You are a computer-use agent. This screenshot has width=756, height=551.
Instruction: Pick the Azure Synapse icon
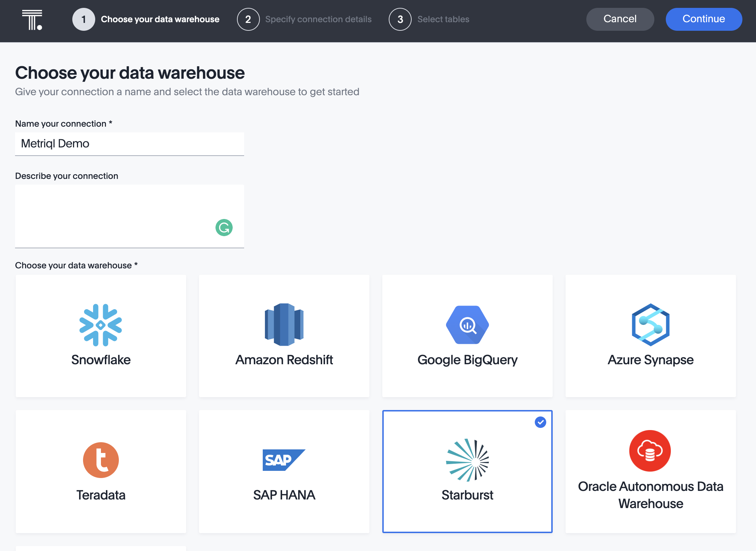[650, 325]
